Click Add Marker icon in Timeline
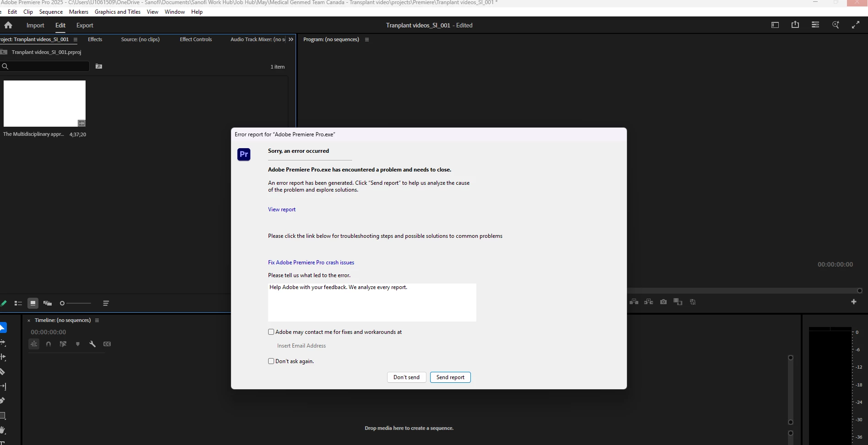 [x=78, y=344]
